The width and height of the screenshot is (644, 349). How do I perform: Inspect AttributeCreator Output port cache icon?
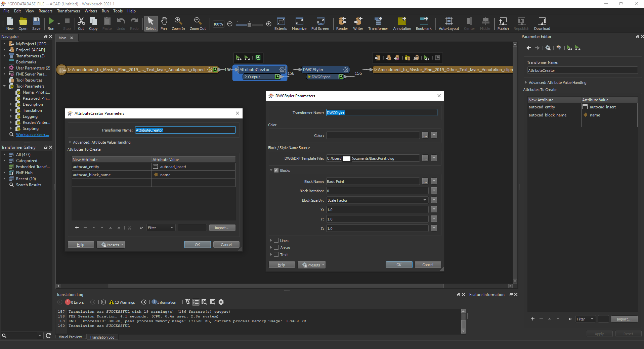tap(277, 77)
